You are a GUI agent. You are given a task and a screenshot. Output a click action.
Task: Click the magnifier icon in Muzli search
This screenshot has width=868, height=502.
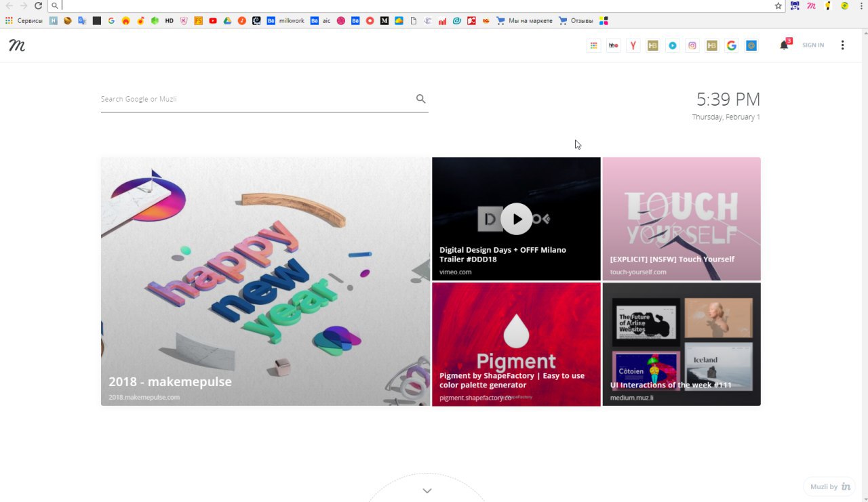(421, 99)
